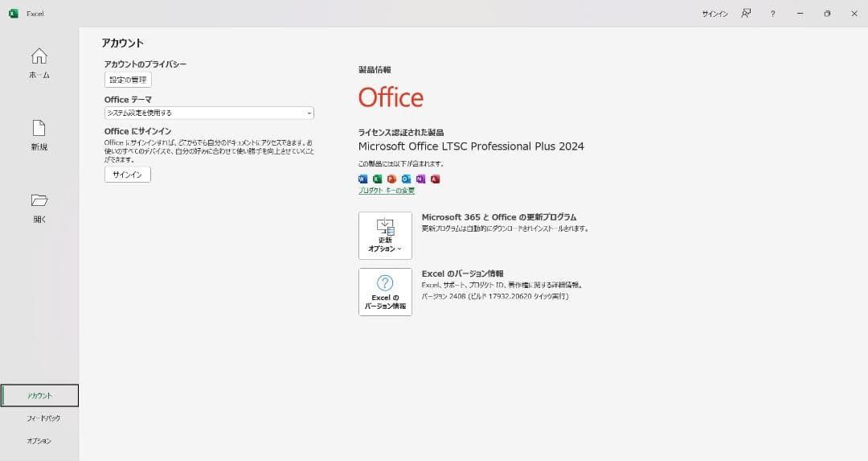
Task: Click the PowerPoint icon under included products
Action: click(x=391, y=179)
